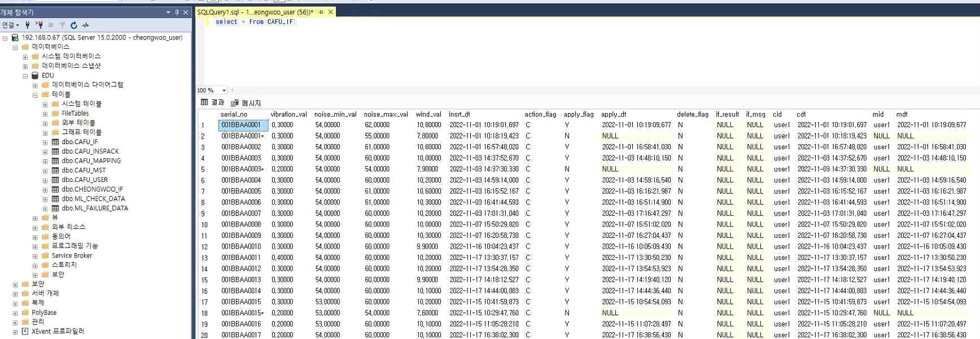Switch to the 결과 results tab
This screenshot has height=339, width=980.
click(x=213, y=102)
